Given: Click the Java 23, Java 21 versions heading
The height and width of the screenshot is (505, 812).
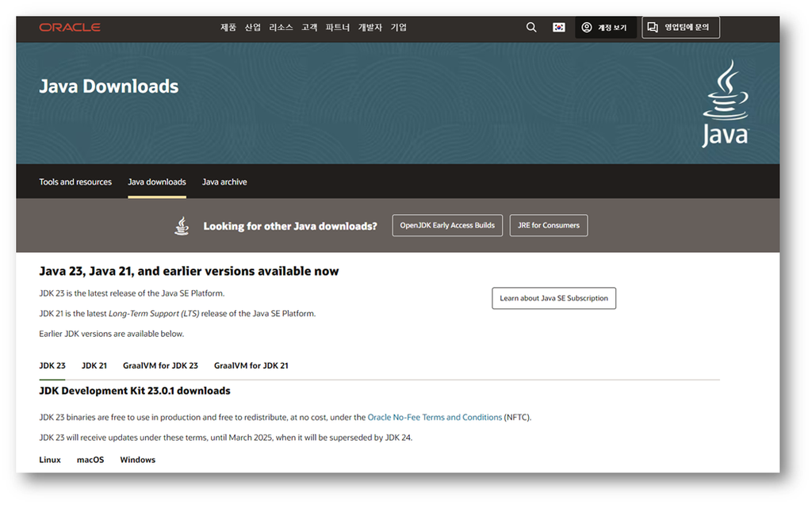Looking at the screenshot, I should click(x=189, y=271).
